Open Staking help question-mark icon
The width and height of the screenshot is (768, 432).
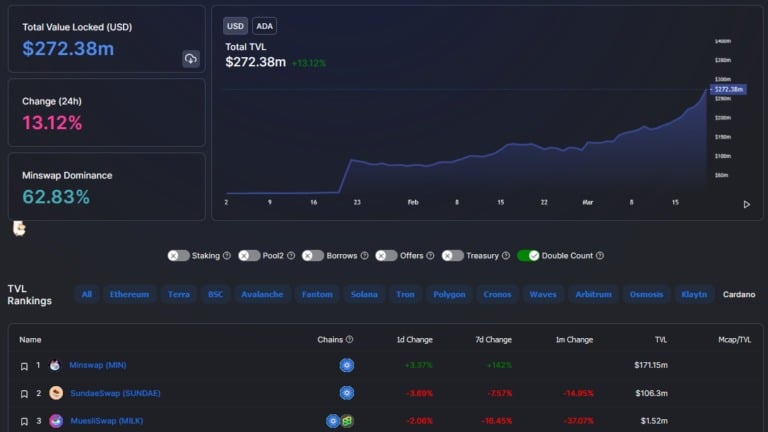tap(227, 256)
